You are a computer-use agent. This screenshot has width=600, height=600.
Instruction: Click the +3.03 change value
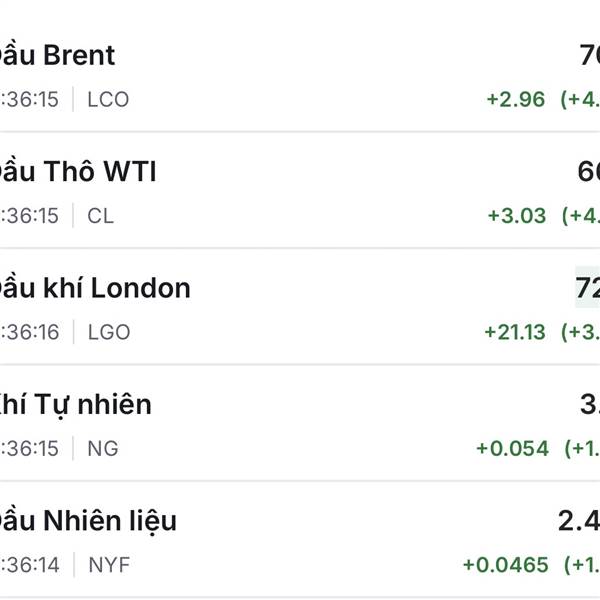click(517, 216)
